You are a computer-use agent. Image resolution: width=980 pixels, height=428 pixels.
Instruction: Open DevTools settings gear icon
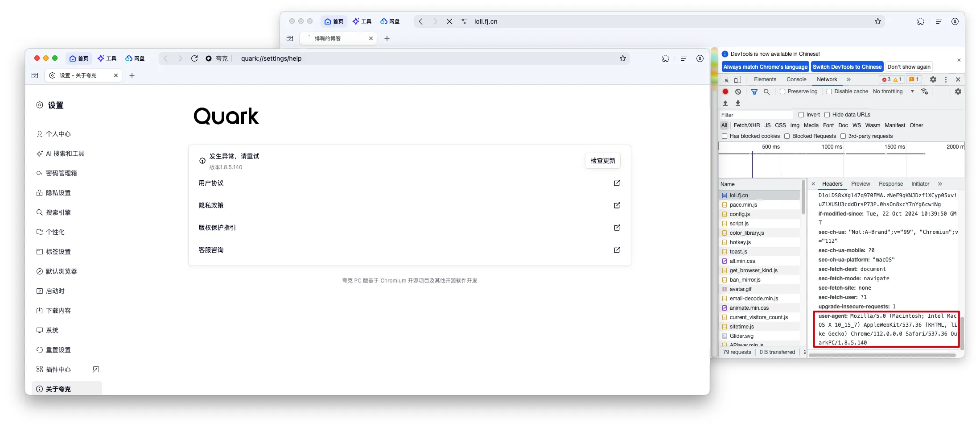point(933,79)
